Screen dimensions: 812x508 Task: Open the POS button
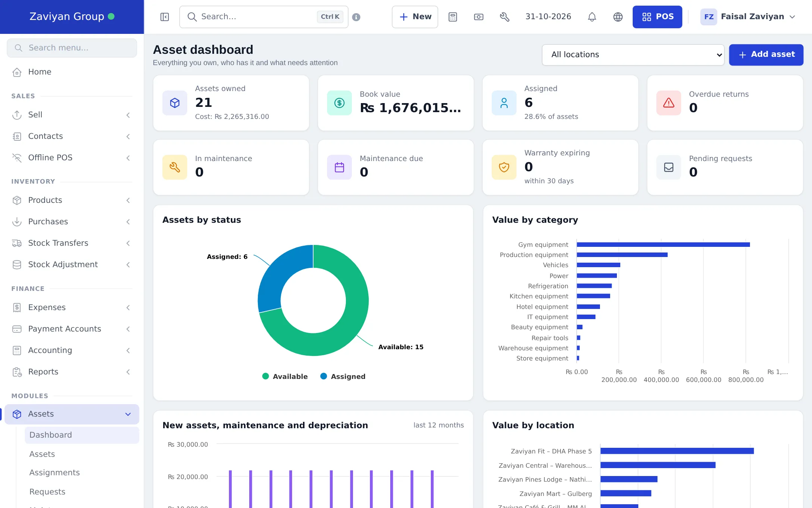(x=657, y=17)
